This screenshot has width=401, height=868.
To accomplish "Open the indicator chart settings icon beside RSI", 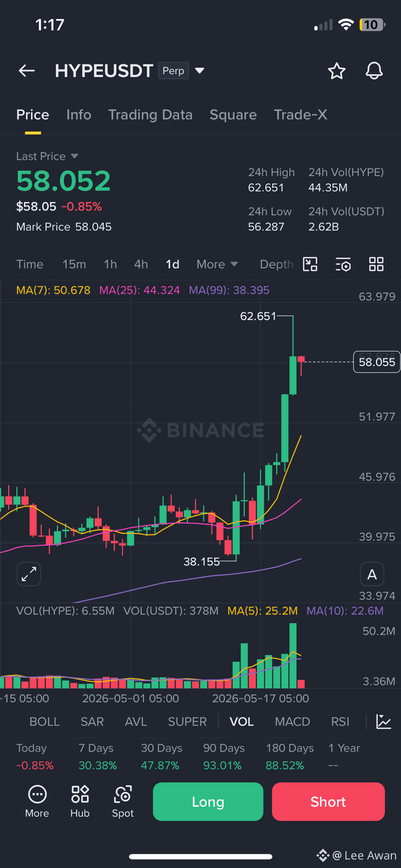I will point(384,721).
